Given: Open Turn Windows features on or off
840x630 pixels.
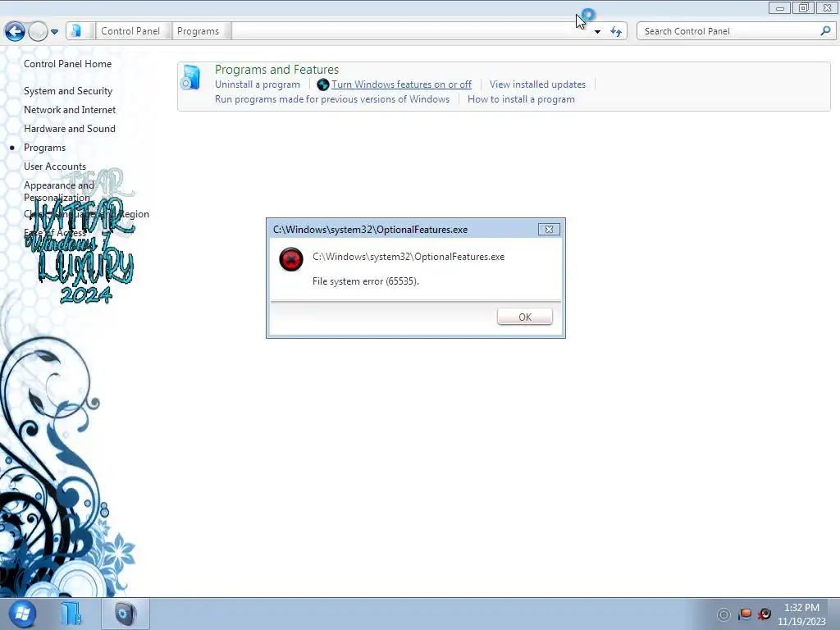Looking at the screenshot, I should pos(401,84).
